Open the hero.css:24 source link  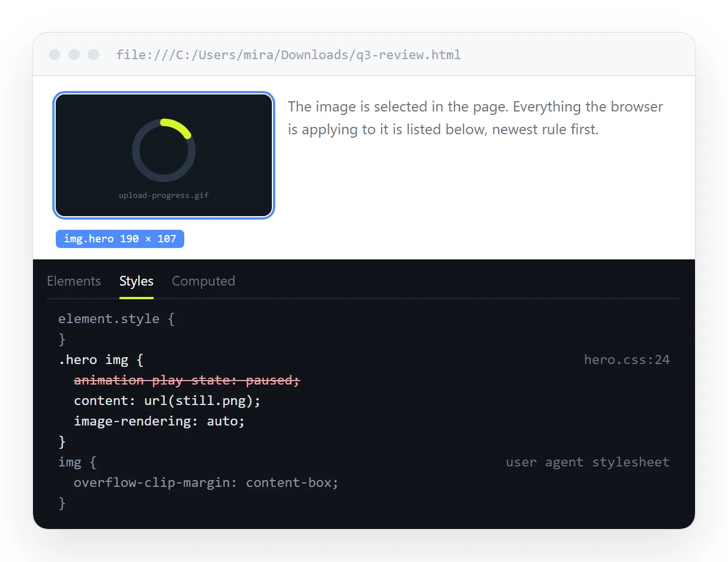(x=627, y=359)
